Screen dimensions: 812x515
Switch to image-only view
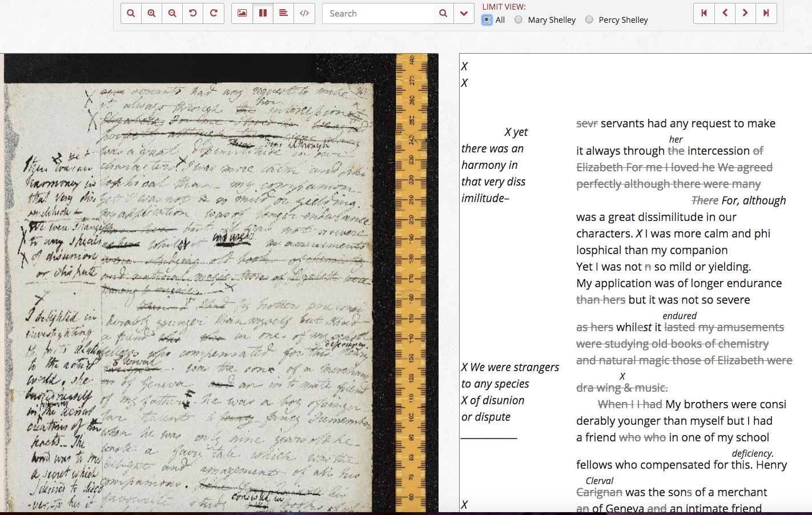(x=242, y=13)
